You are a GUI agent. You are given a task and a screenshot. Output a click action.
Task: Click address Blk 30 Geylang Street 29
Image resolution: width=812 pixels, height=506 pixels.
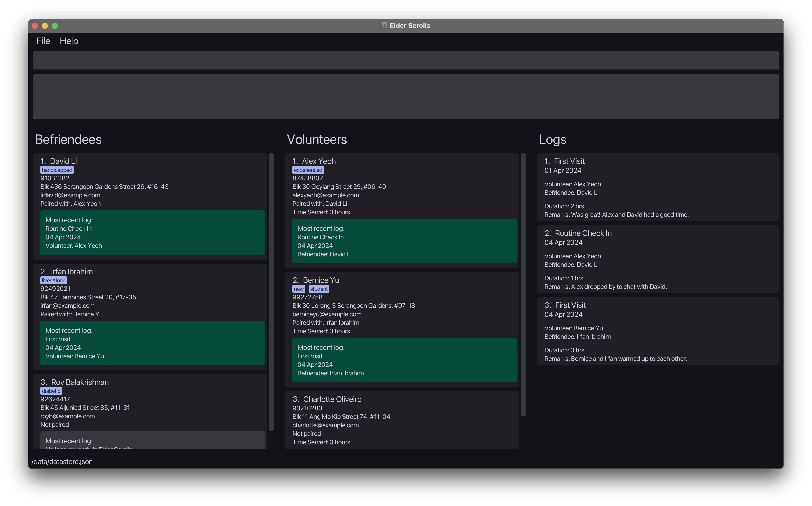pyautogui.click(x=339, y=187)
